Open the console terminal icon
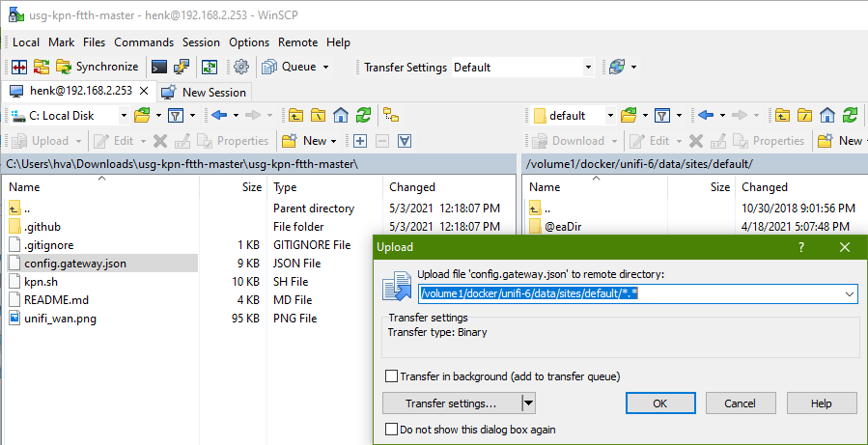 159,67
